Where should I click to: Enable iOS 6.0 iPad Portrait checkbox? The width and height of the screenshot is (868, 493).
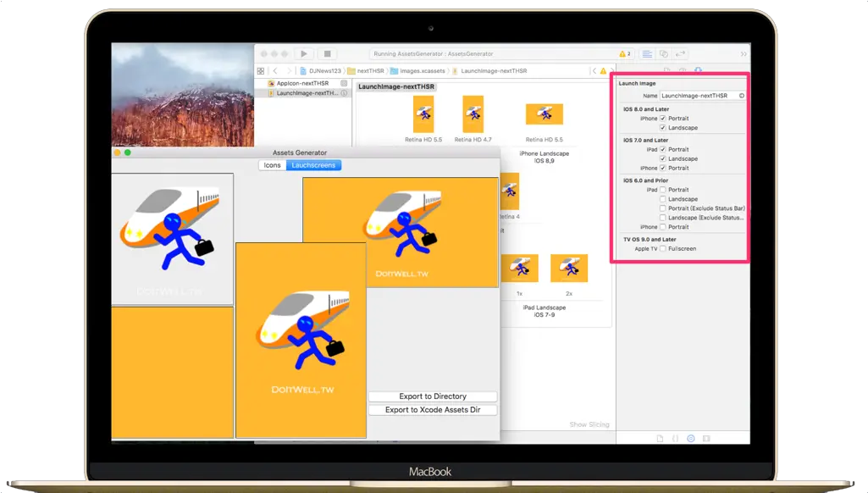point(663,190)
